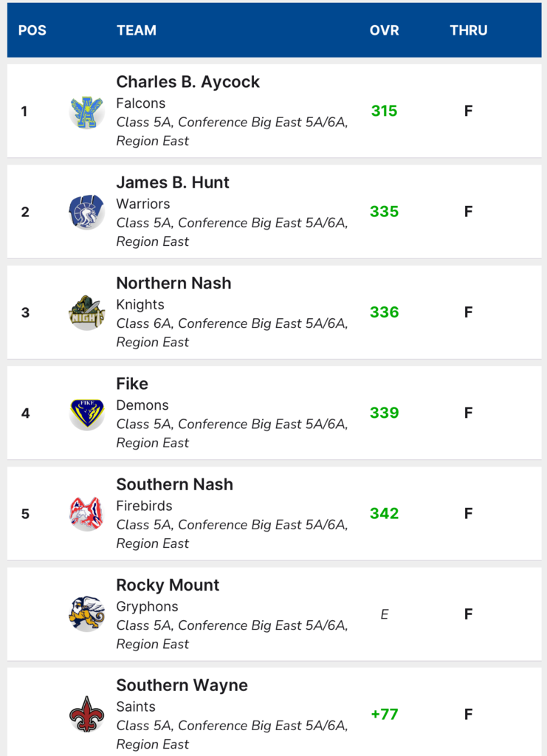Screen dimensions: 547x756
Task: Click the Fike Demons logo
Action: [87, 413]
